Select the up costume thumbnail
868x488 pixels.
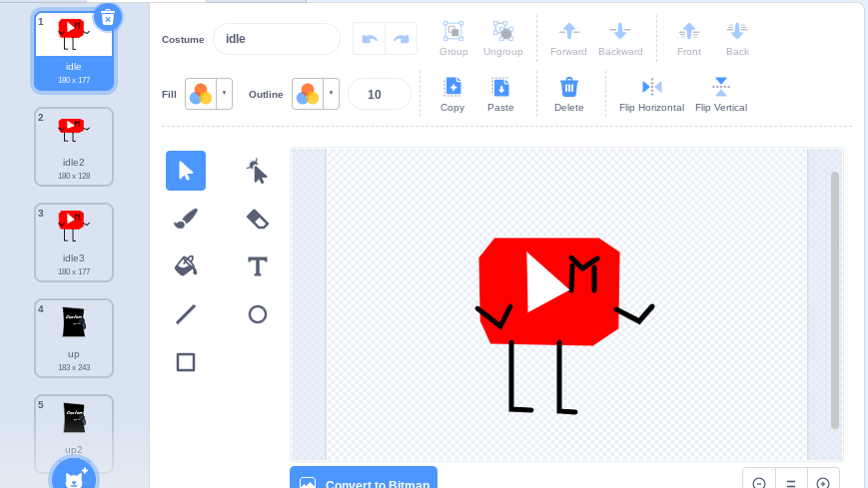[74, 338]
